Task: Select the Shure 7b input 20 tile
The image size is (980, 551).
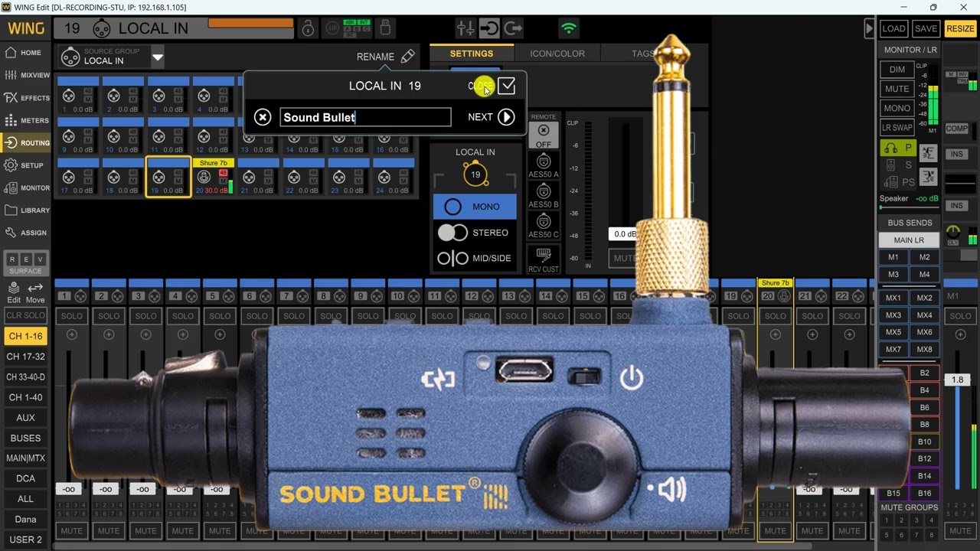Action: (x=214, y=177)
